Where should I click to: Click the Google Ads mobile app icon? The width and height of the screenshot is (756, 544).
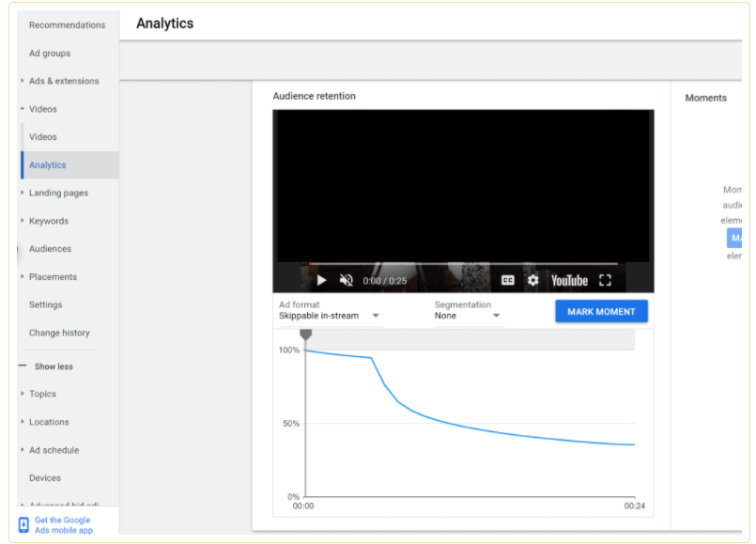(23, 524)
